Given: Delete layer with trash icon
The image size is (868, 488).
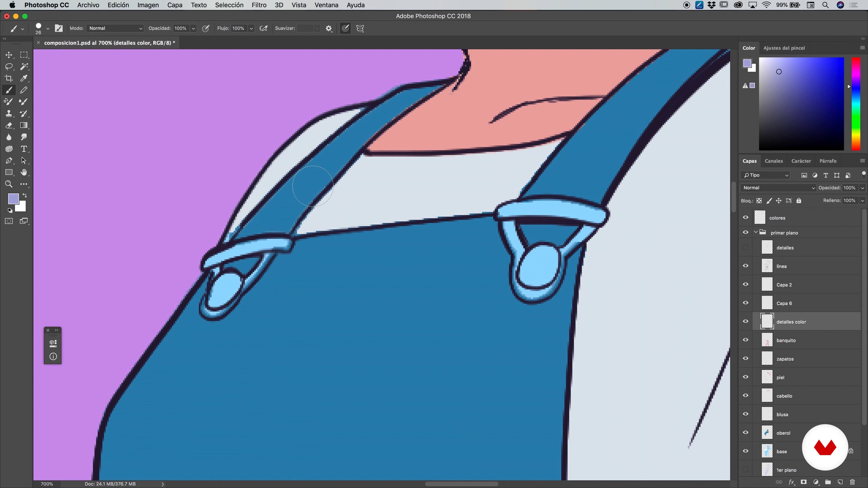Looking at the screenshot, I should (852, 482).
